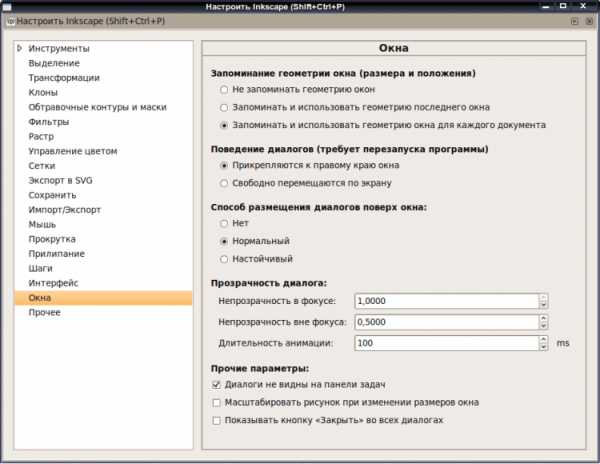The image size is (600, 464).
Task: Click the Непрозрачность вне фокуса field
Action: [x=447, y=322]
